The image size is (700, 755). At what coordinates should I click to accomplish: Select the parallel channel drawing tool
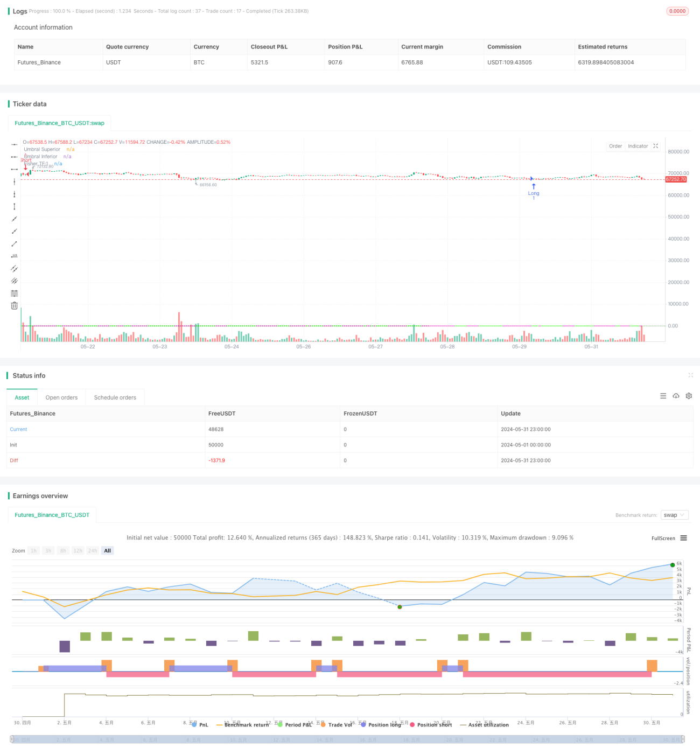coord(14,268)
